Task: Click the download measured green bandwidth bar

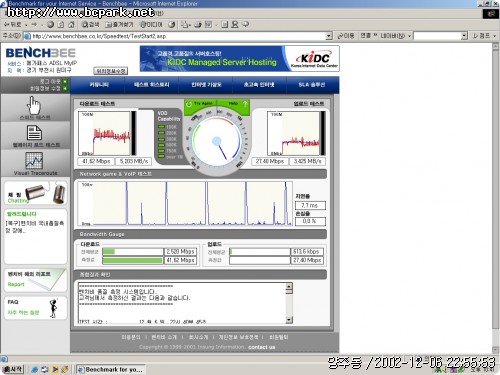Action: click(132, 260)
